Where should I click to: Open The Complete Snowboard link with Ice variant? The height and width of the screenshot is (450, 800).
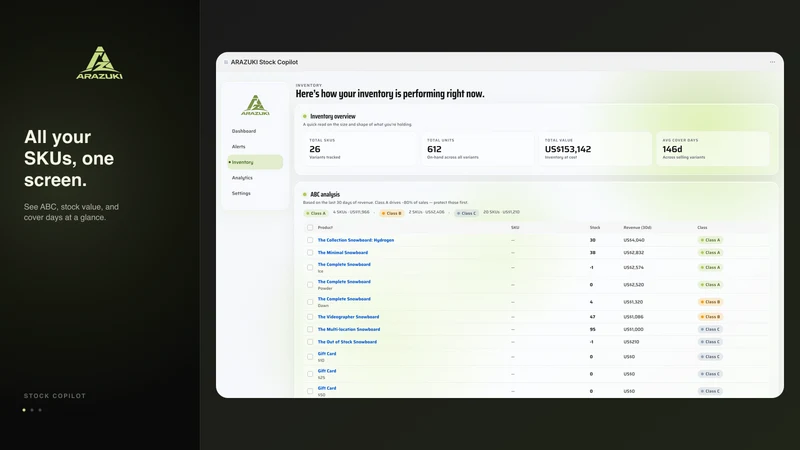pos(344,264)
